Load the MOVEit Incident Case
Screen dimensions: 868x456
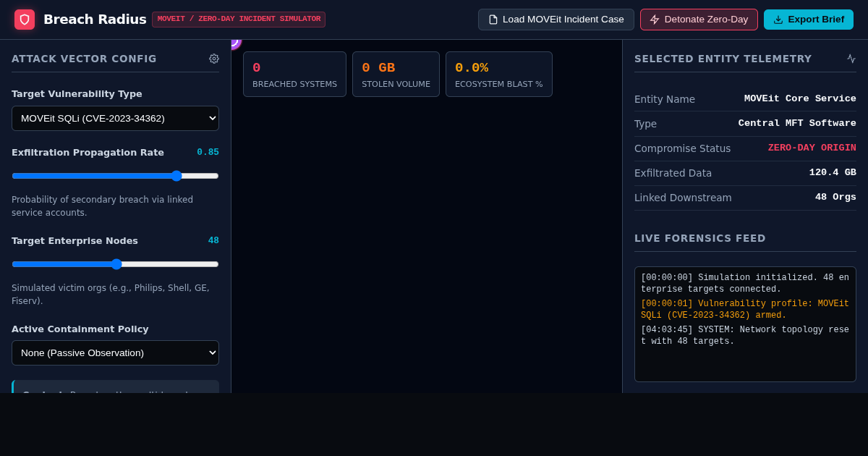[556, 20]
